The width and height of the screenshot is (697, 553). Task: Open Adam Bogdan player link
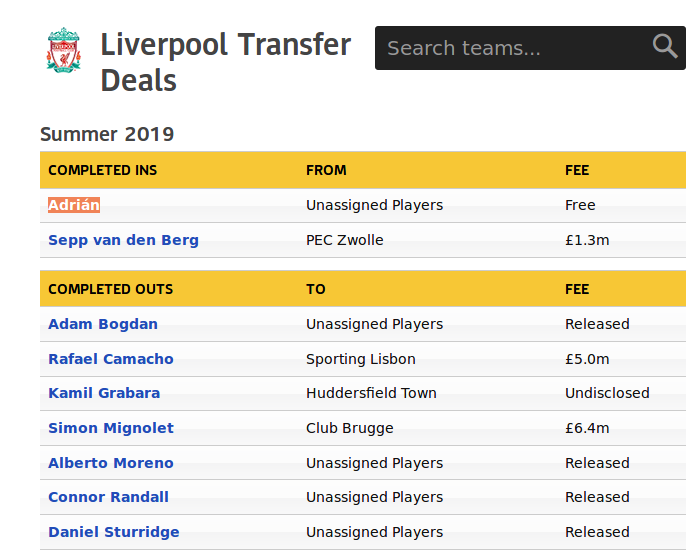click(103, 324)
